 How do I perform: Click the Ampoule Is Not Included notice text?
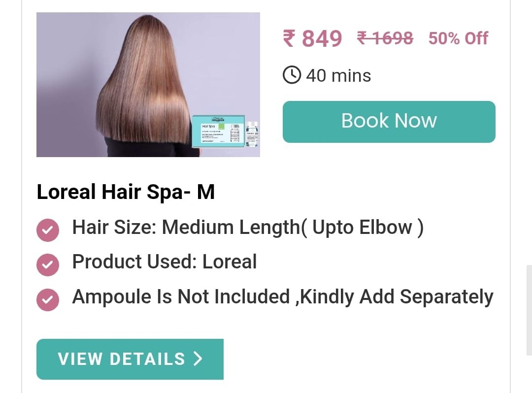tap(283, 296)
